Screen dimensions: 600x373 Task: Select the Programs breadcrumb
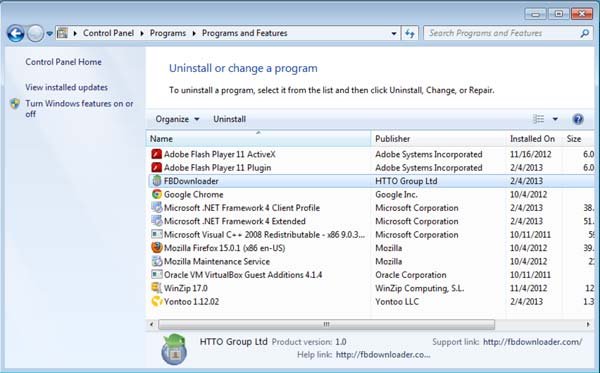tap(168, 33)
